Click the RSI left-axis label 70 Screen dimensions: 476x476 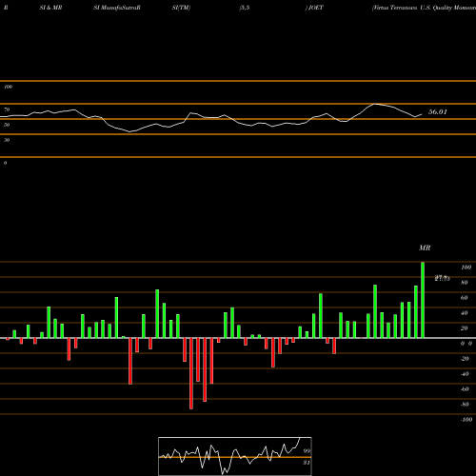coord(7,109)
